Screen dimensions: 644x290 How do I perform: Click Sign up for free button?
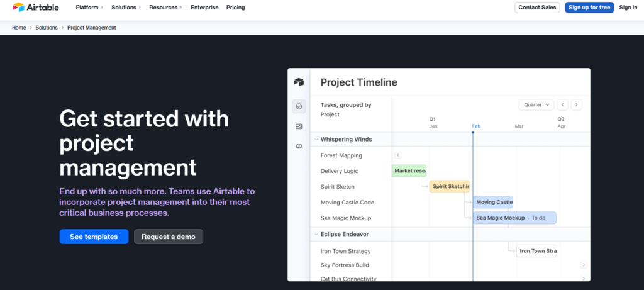tap(589, 8)
